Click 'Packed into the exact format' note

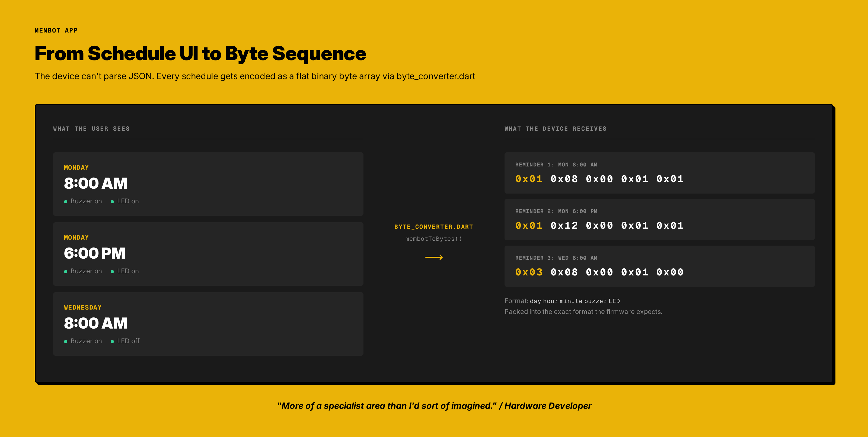[x=583, y=312]
